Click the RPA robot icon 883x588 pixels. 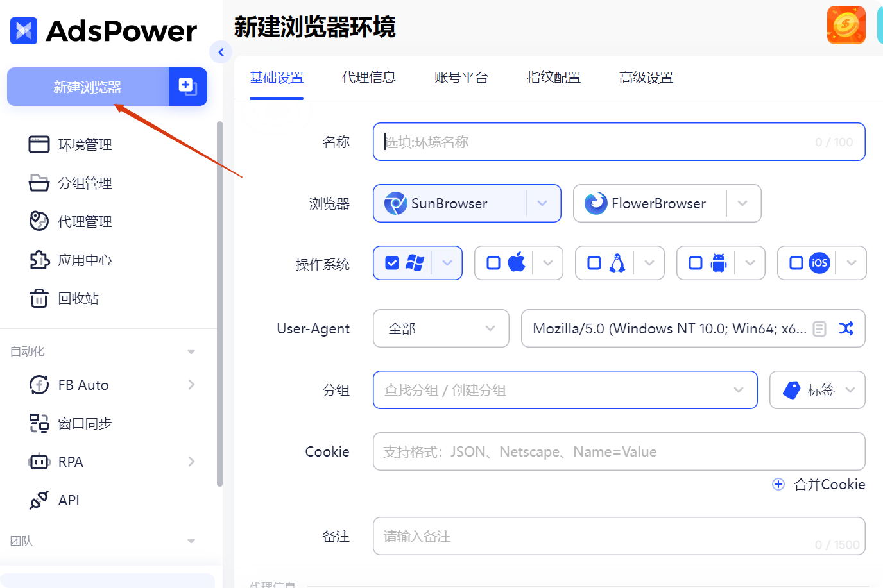coord(39,462)
